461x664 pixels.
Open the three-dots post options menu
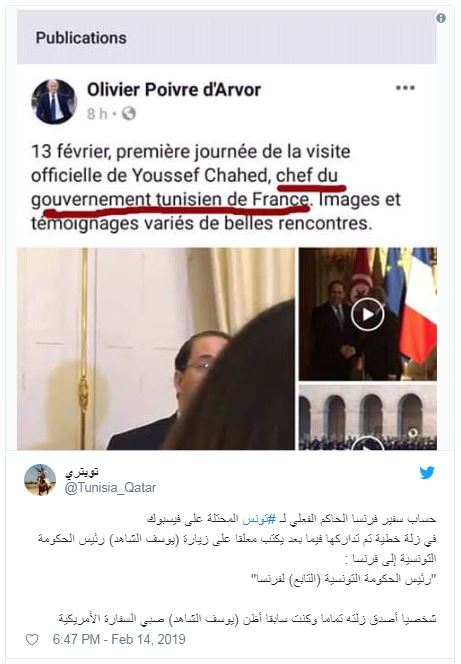point(405,88)
